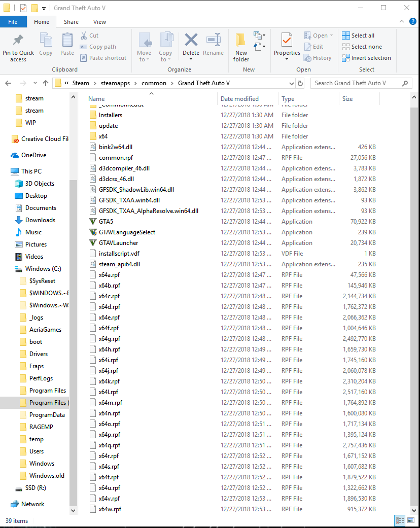This screenshot has width=420, height=528.
Task: Click the History ribbon button
Action: 318,58
